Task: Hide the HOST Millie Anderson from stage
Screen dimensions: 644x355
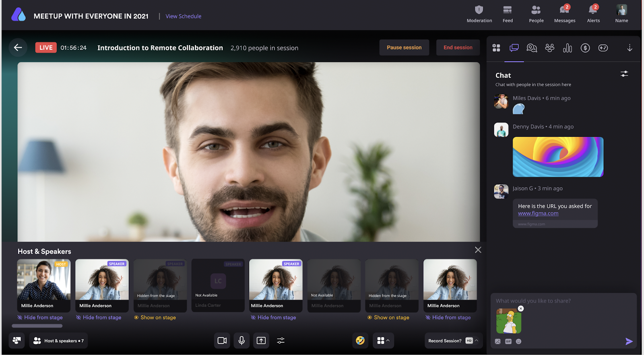Action: point(40,318)
